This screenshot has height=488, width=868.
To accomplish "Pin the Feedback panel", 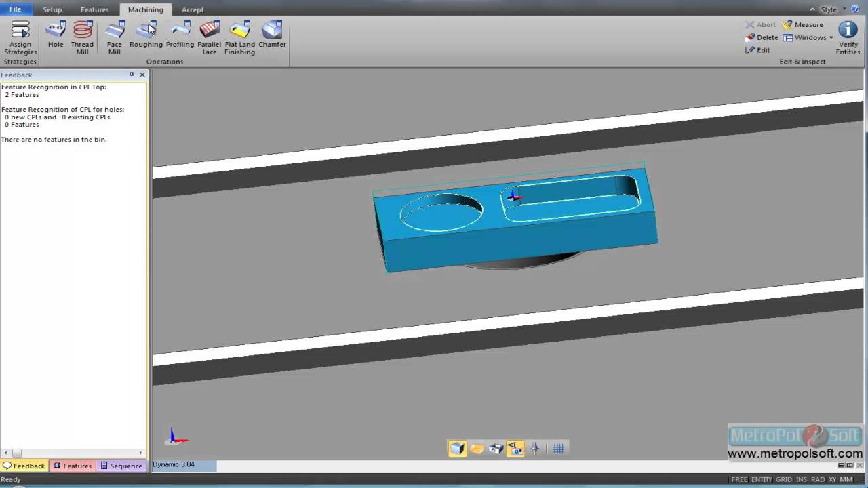I will [x=132, y=75].
